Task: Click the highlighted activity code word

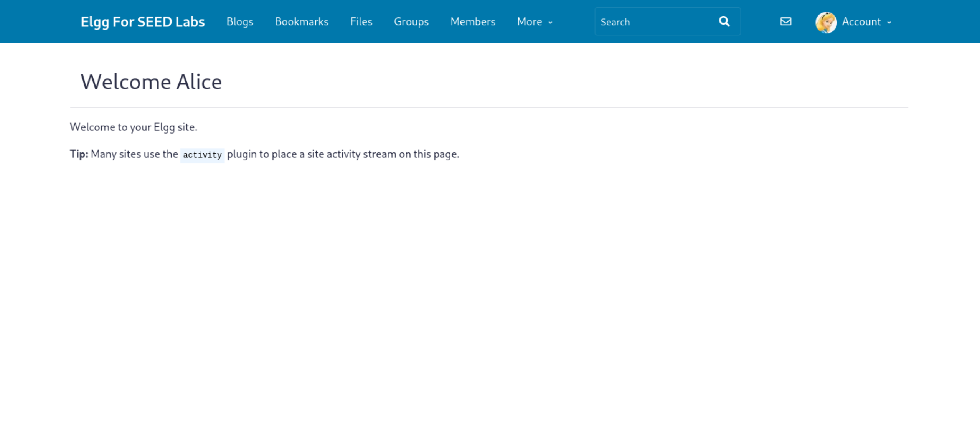Action: pyautogui.click(x=202, y=155)
